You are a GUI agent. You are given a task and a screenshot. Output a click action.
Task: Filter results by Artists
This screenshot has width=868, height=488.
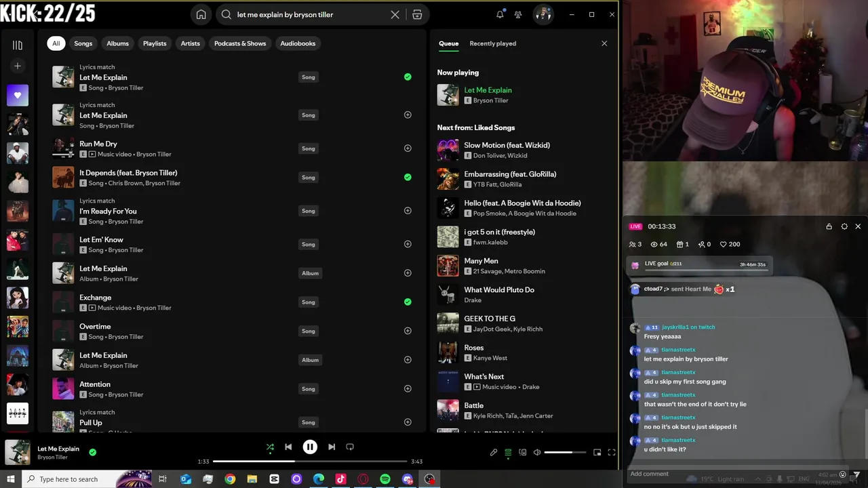[191, 43]
